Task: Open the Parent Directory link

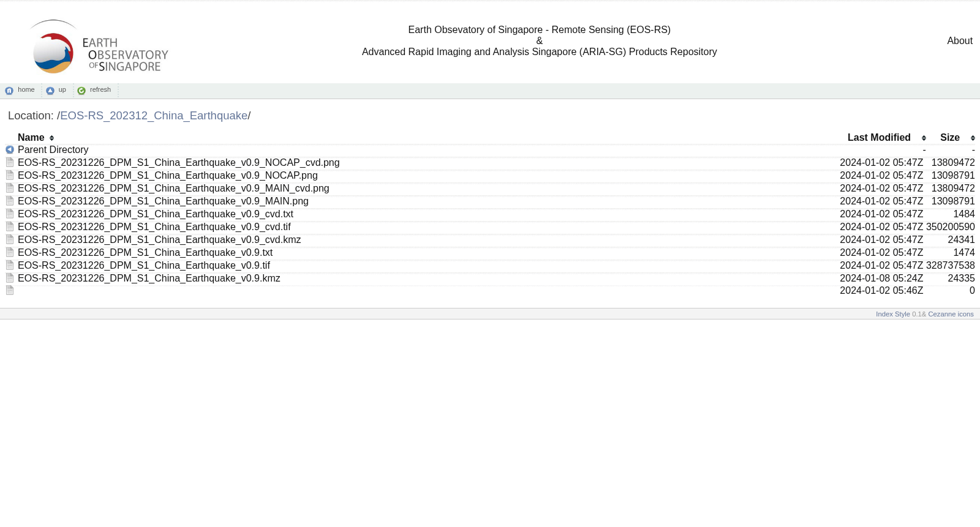Action: [53, 150]
